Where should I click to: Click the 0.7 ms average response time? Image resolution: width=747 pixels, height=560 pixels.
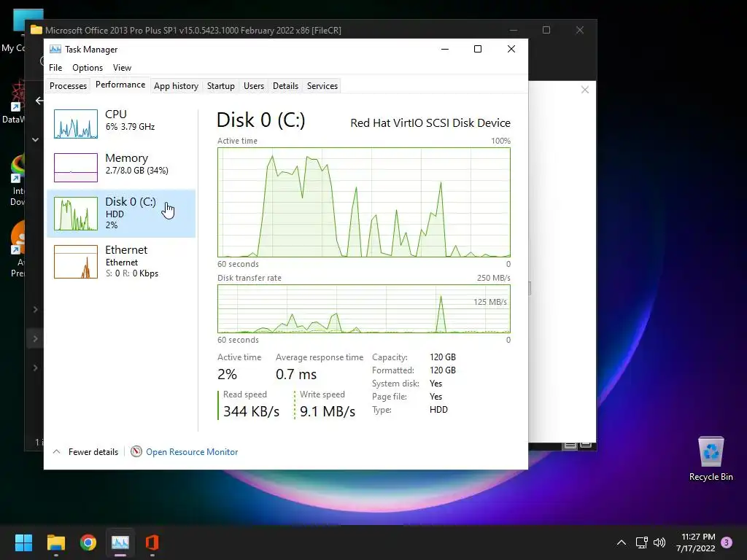[x=296, y=374]
